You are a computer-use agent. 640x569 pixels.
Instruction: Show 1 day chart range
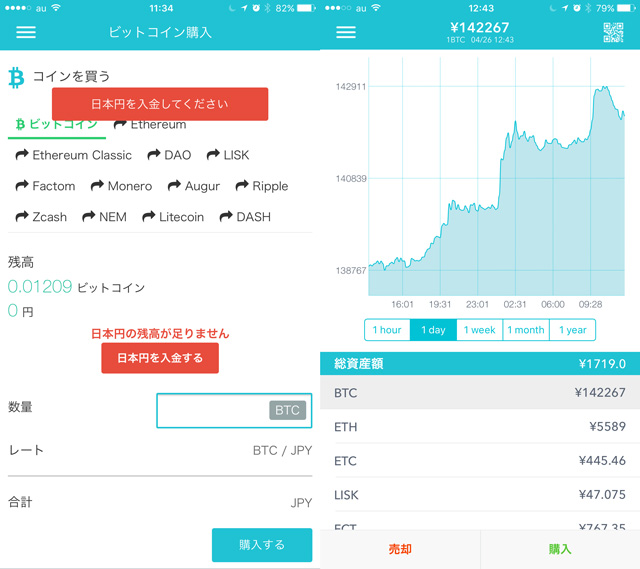click(x=433, y=330)
